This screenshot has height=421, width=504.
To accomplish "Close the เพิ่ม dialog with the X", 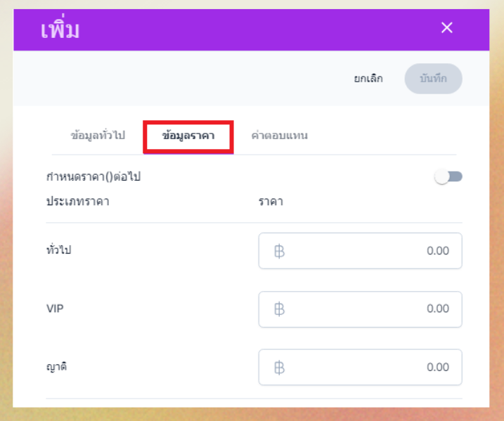I will point(446,28).
